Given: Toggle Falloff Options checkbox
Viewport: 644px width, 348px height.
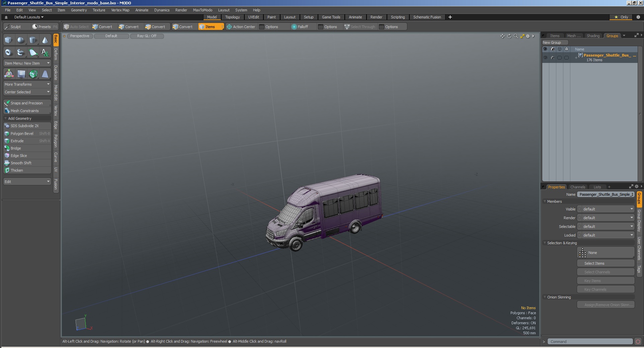Looking at the screenshot, I should (x=321, y=27).
